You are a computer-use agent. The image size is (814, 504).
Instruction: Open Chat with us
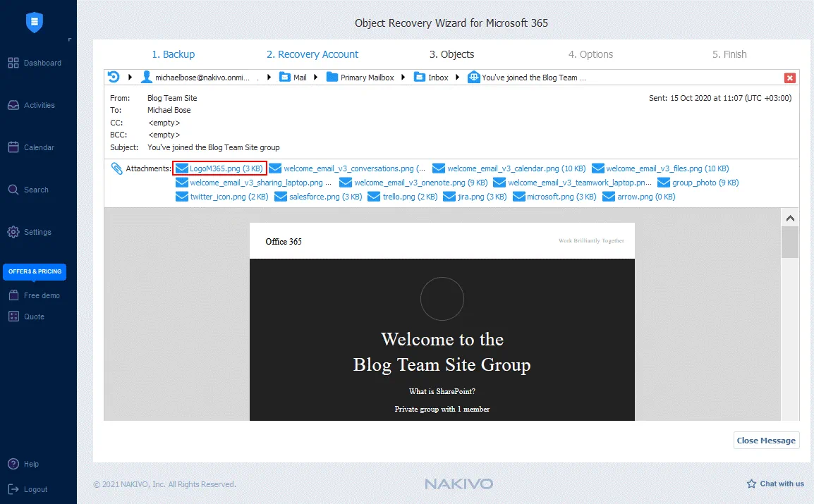(x=775, y=484)
